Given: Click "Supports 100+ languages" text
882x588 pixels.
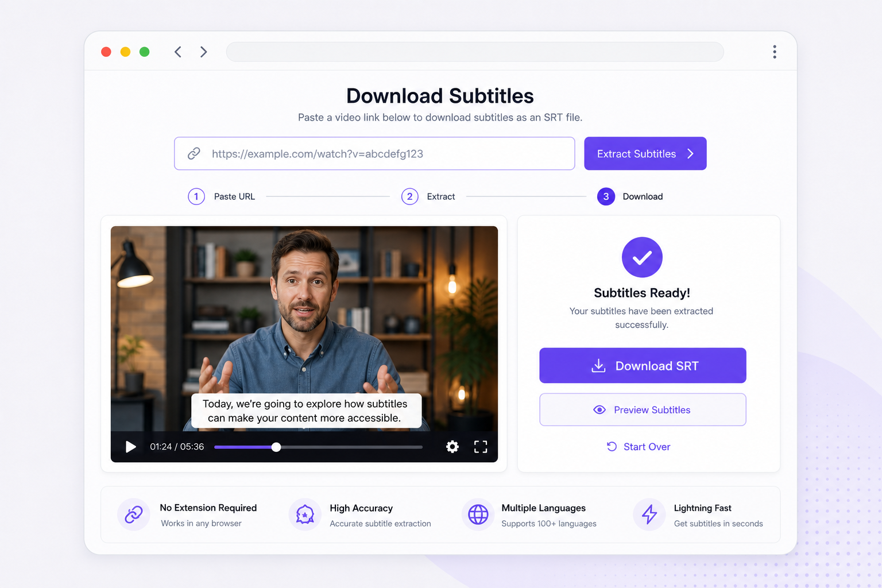Looking at the screenshot, I should [549, 524].
